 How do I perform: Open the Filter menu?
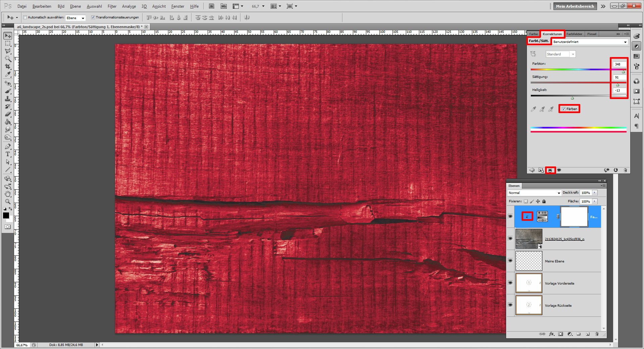tap(112, 6)
